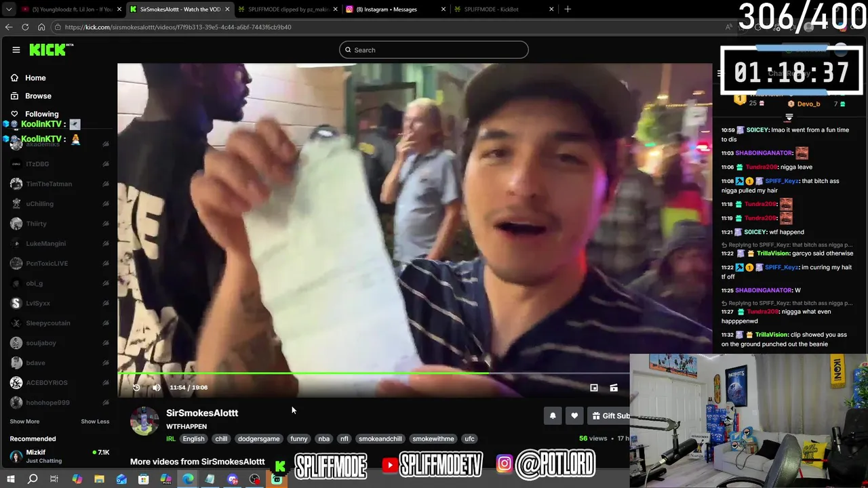868x488 pixels.
Task: Open recommended Mizkif channel
Action: click(x=59, y=456)
